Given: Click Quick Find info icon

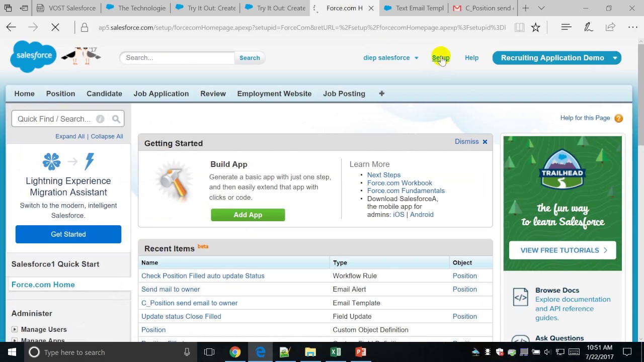Looking at the screenshot, I should pos(100,119).
